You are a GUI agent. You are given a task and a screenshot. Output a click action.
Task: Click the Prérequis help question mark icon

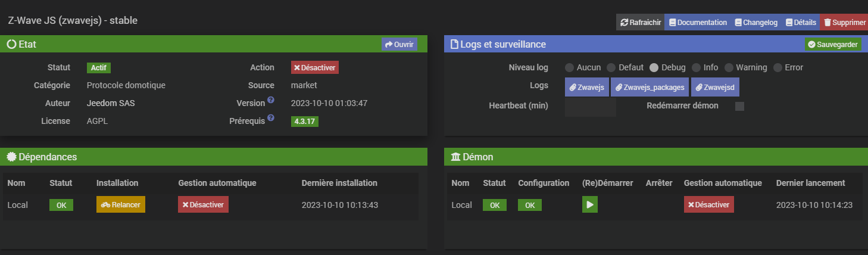[271, 118]
